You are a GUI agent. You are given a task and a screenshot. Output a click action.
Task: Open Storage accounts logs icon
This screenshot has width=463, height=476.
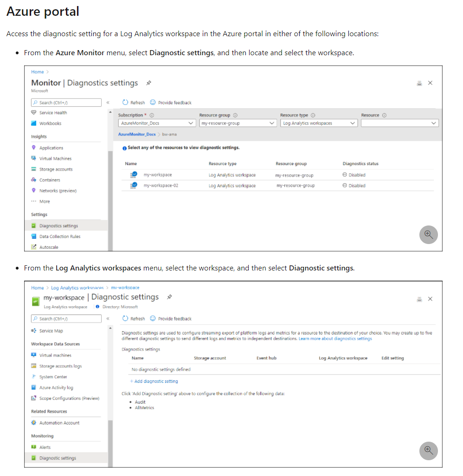(34, 366)
